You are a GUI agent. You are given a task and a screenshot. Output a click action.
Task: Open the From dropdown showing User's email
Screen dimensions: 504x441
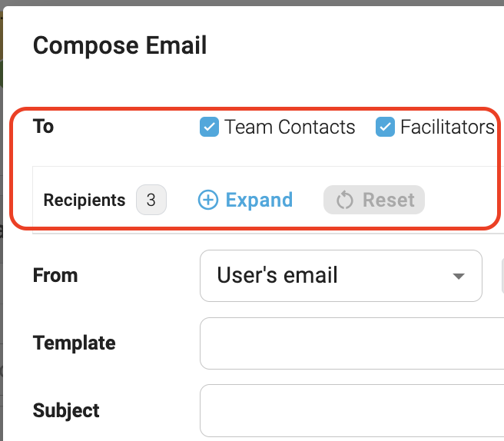pos(340,276)
